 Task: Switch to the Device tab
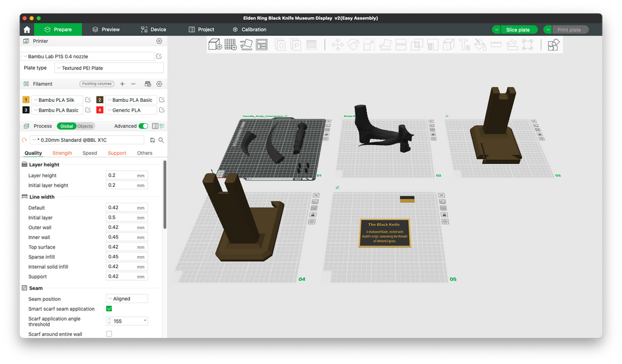[153, 29]
